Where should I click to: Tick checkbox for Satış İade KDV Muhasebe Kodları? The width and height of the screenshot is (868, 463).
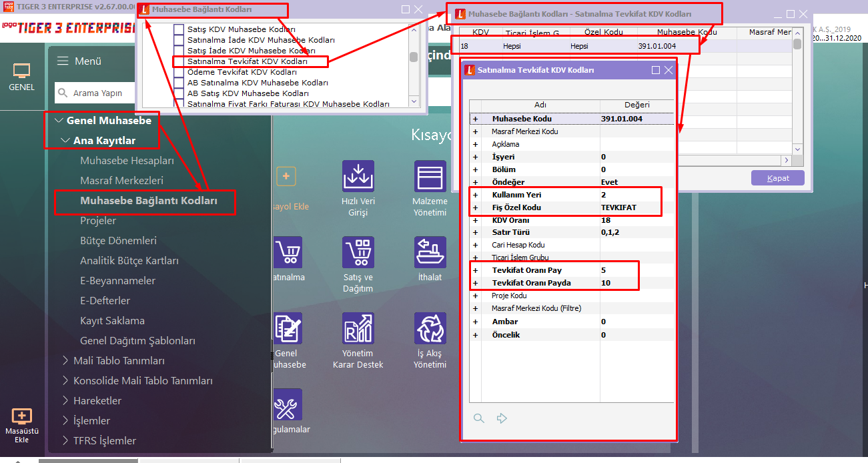pos(178,51)
